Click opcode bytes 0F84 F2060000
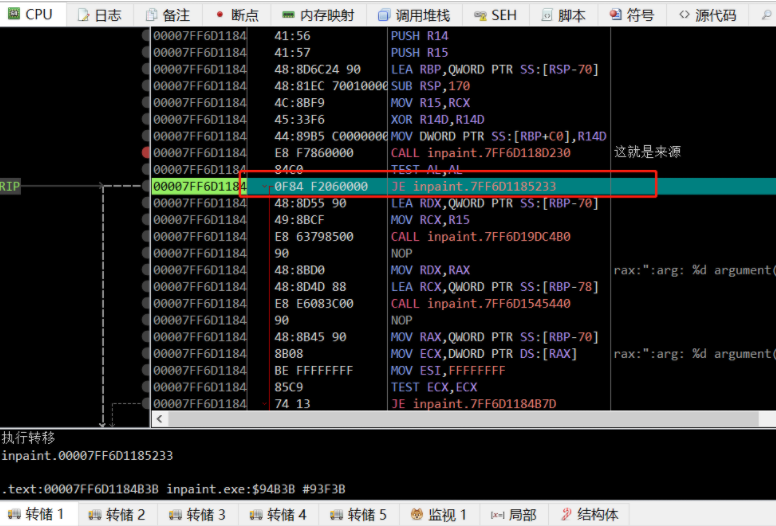 (x=321, y=187)
